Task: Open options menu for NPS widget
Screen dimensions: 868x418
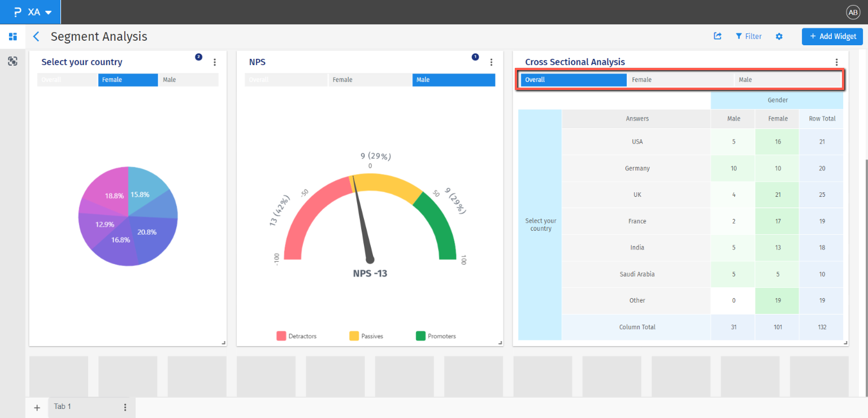Action: (491, 62)
